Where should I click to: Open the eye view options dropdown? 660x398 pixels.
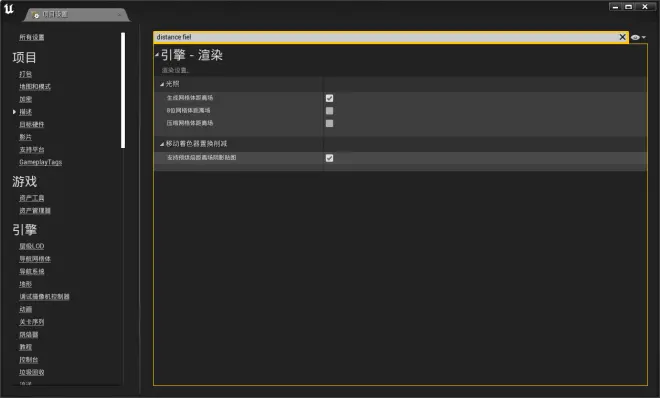(x=638, y=37)
